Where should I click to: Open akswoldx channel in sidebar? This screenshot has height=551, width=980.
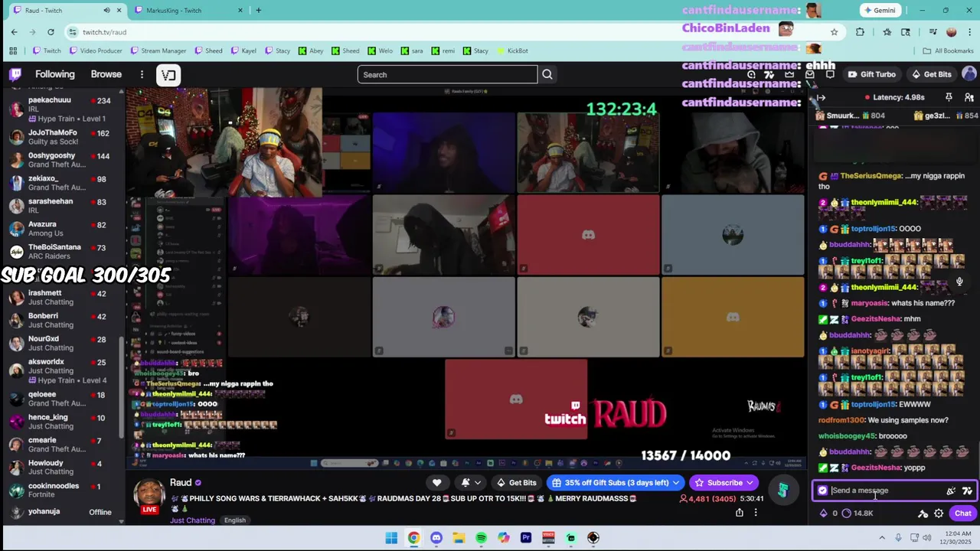click(x=61, y=370)
